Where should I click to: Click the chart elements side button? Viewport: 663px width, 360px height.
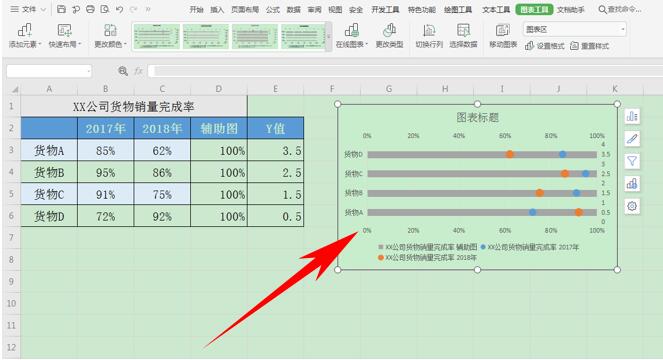click(632, 116)
